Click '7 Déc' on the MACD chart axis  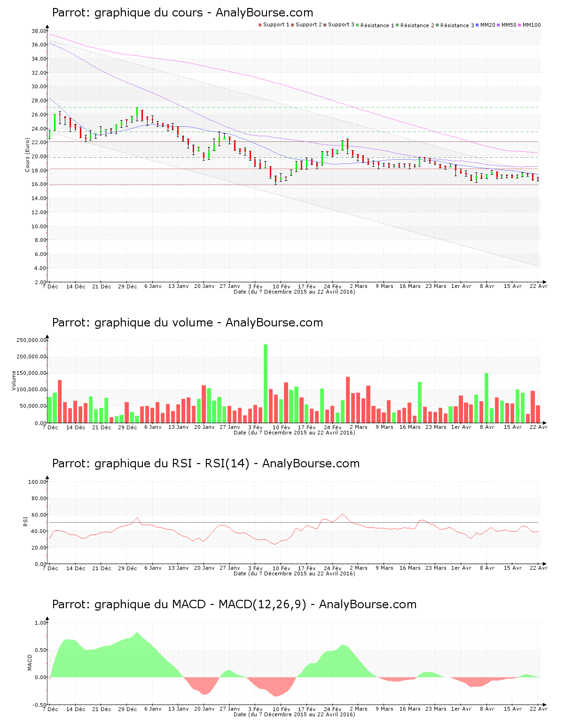[50, 709]
